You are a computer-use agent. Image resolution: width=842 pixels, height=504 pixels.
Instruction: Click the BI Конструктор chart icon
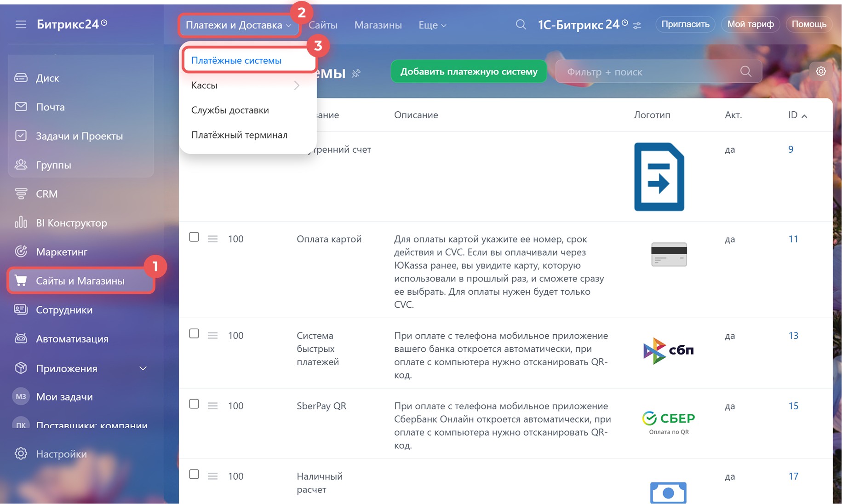(x=21, y=223)
